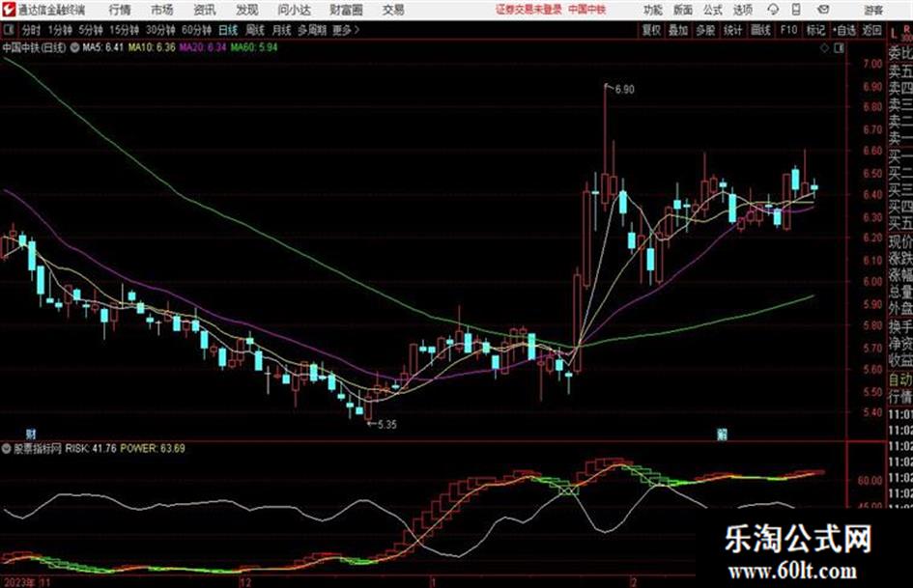This screenshot has height=588, width=913.
Task: Click the customer service headset icon
Action: tap(773, 10)
